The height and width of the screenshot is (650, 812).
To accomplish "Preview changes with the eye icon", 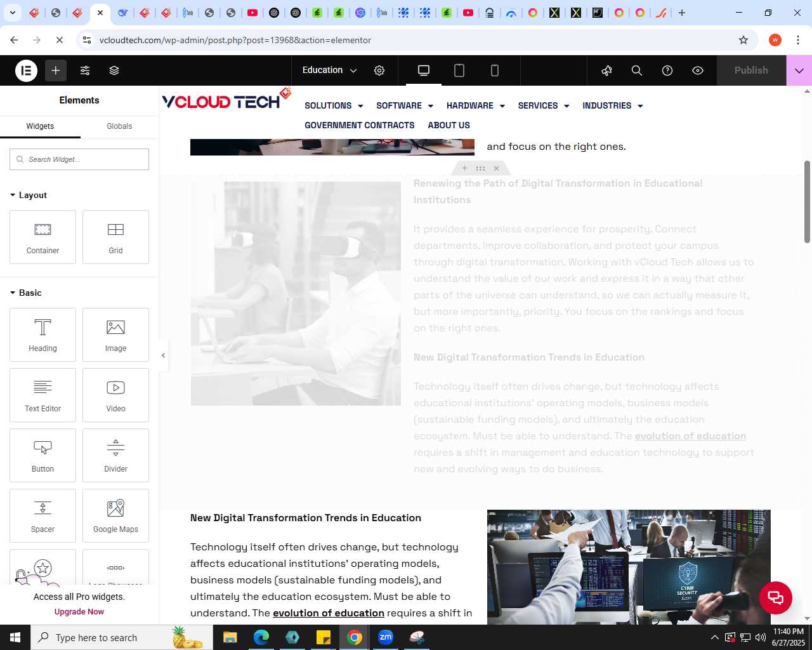I will click(698, 70).
